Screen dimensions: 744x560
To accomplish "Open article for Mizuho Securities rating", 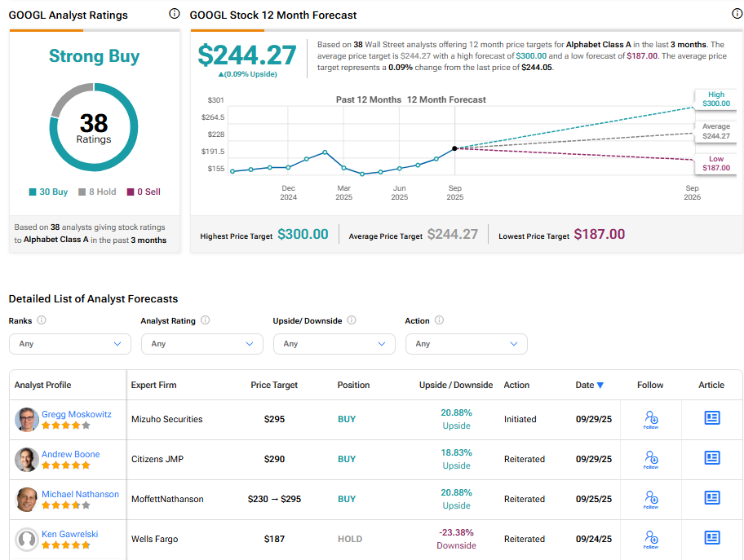I will pos(712,418).
